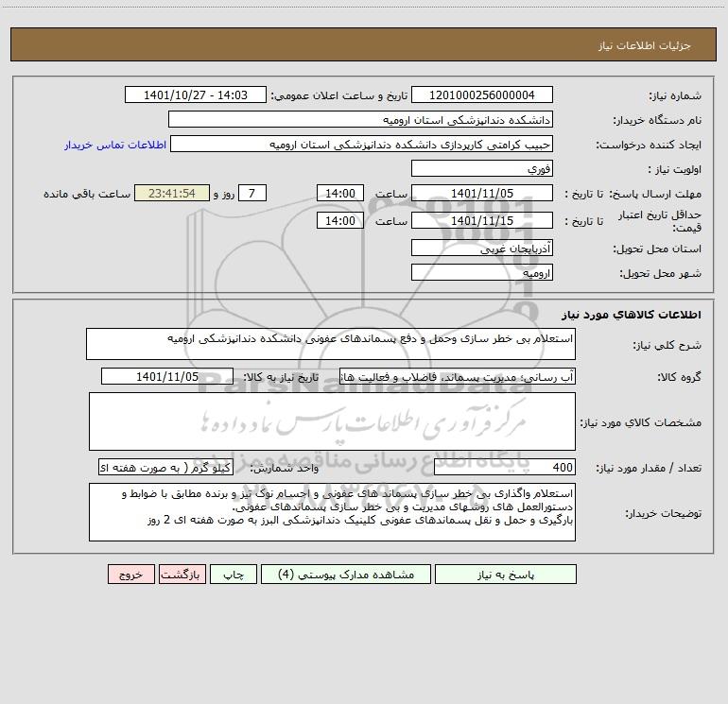Click the تاریخ و ساعت اعلان عمومی label
Viewport: 728px width, 704px height.
click(x=338, y=95)
